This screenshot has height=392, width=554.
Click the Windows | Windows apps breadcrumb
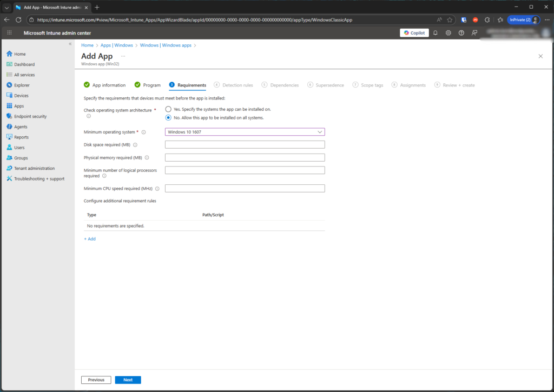166,45
